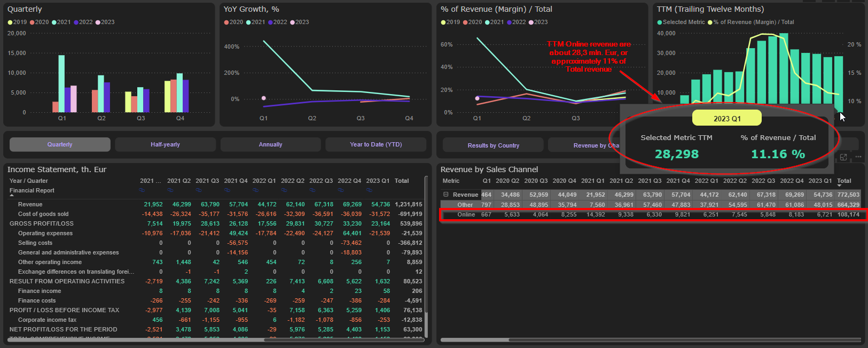Click the 2019 legend marker in Quarterly chart

pos(10,22)
